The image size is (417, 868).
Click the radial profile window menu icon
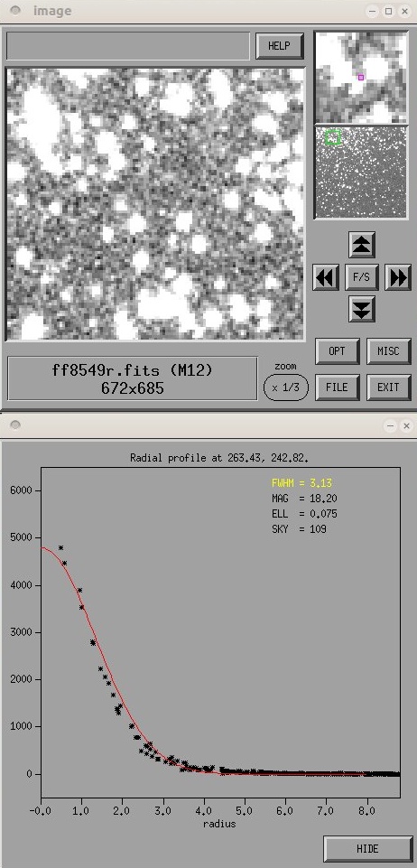pos(15,425)
